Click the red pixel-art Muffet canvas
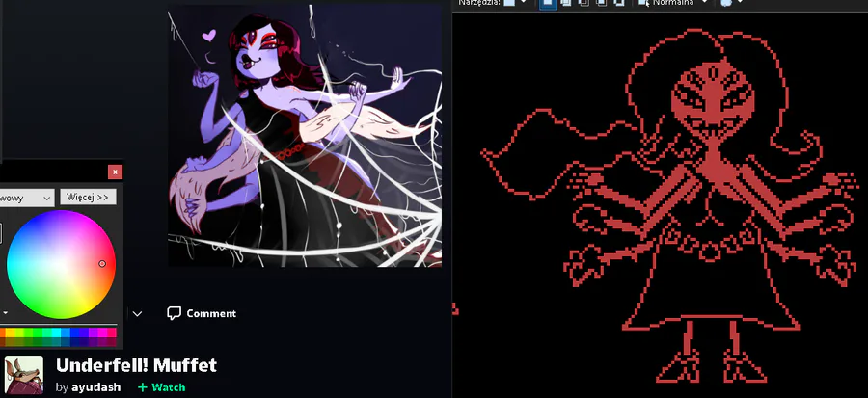The image size is (868, 398). [x=660, y=204]
